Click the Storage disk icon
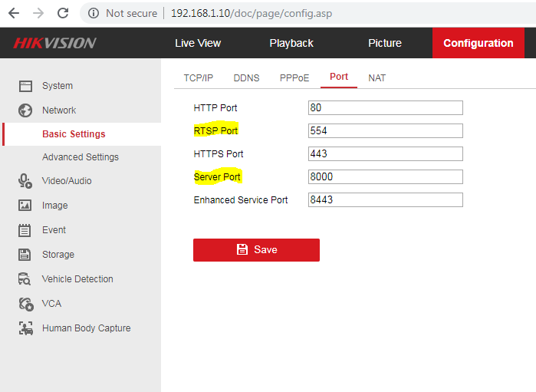 pyautogui.click(x=25, y=255)
